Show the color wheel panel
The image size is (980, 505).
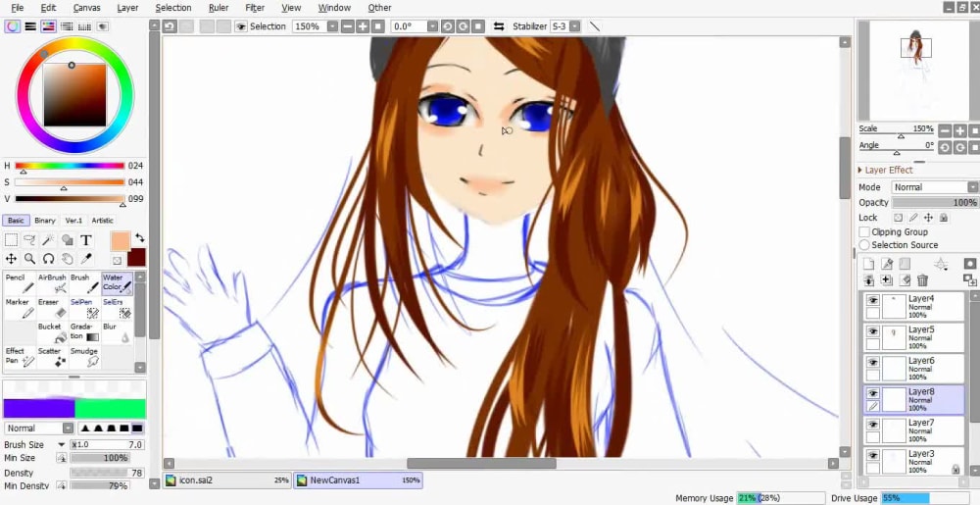click(12, 26)
